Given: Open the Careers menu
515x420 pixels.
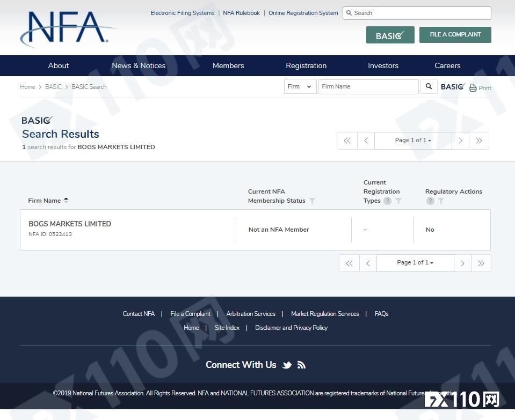Looking at the screenshot, I should [x=447, y=65].
